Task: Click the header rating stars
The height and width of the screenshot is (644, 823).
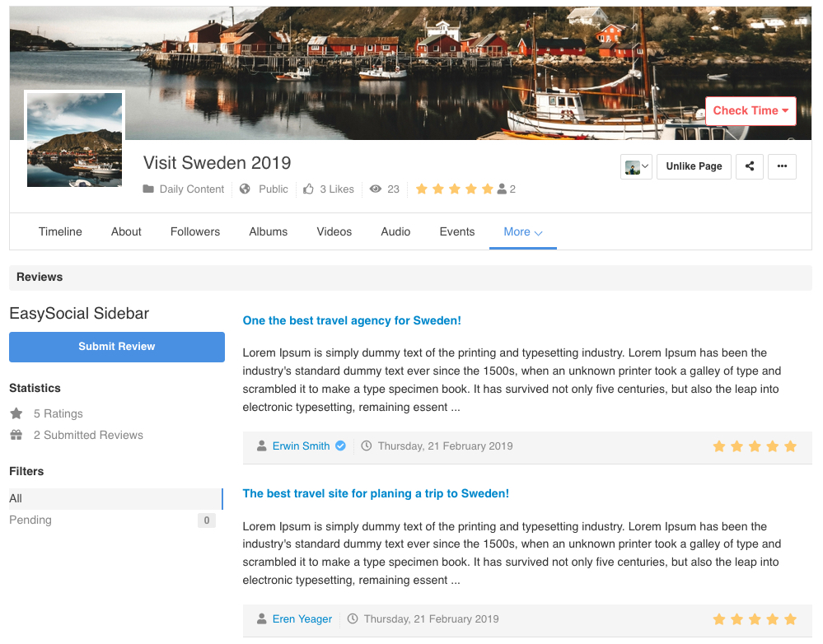Action: point(455,189)
